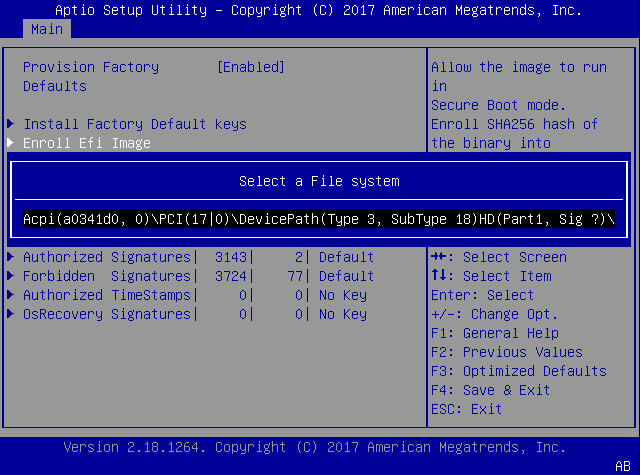The width and height of the screenshot is (640, 475).
Task: Click the Enroll SHA256 hash help text
Action: [514, 124]
